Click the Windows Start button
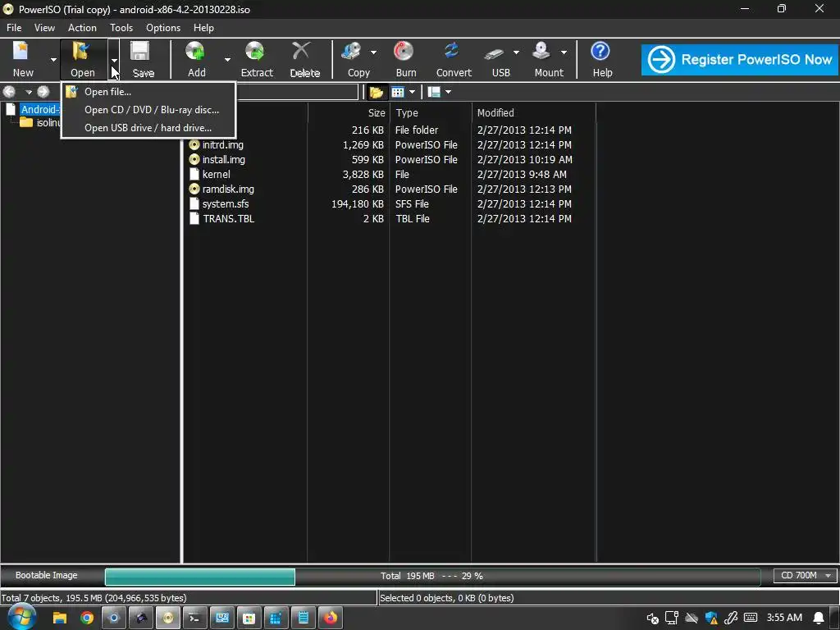 [x=21, y=617]
